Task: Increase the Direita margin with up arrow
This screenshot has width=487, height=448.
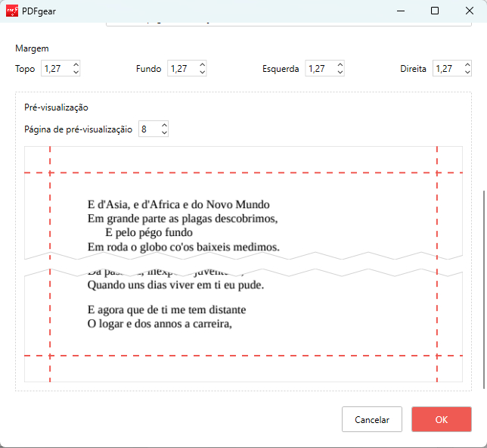Action: 468,65
